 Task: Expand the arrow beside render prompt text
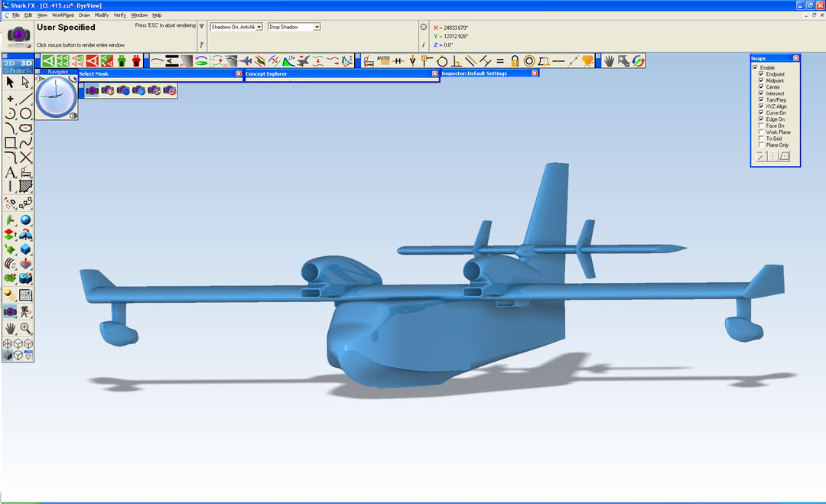point(201,26)
